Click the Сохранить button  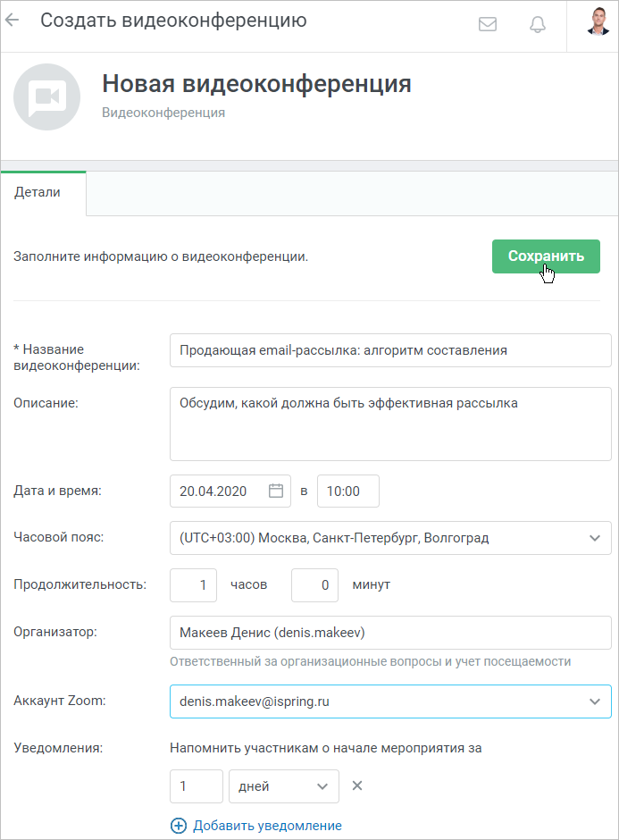(x=546, y=256)
